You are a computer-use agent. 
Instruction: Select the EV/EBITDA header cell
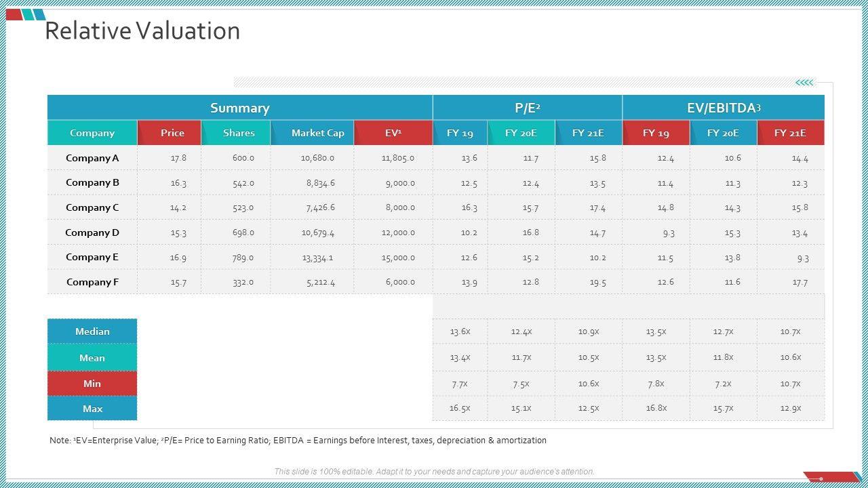(x=724, y=108)
